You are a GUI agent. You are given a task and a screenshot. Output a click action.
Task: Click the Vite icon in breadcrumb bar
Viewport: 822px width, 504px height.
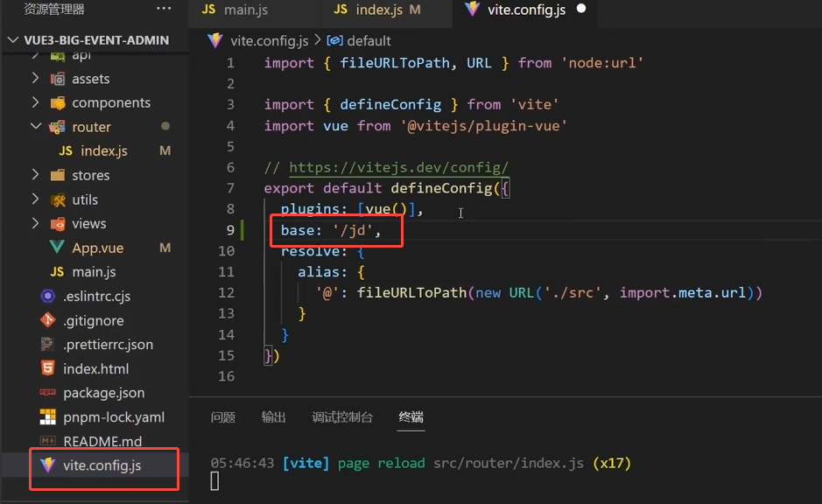[x=215, y=41]
